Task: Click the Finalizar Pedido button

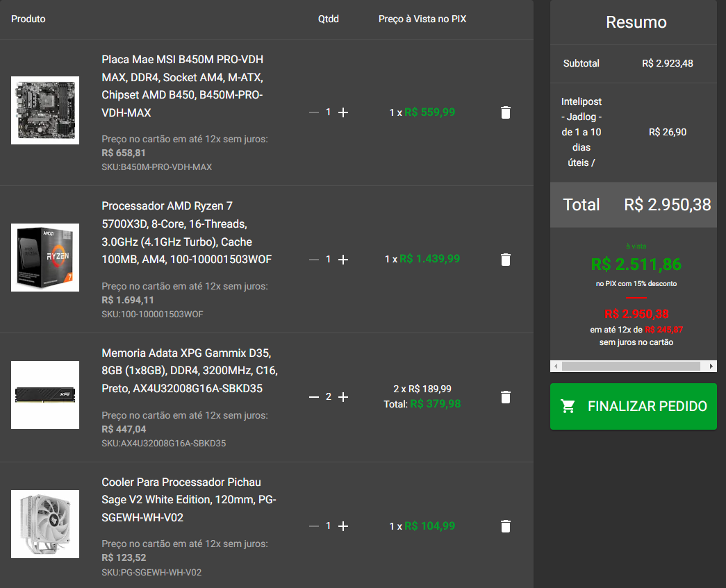Action: tap(634, 406)
